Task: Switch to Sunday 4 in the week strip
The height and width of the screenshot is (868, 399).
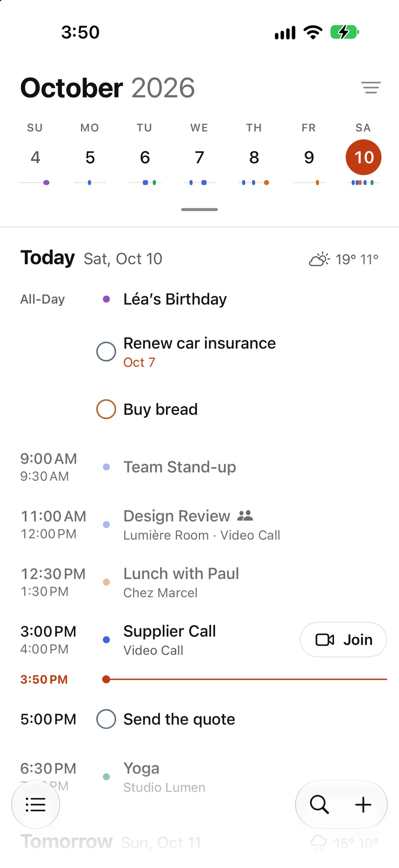Action: point(35,157)
